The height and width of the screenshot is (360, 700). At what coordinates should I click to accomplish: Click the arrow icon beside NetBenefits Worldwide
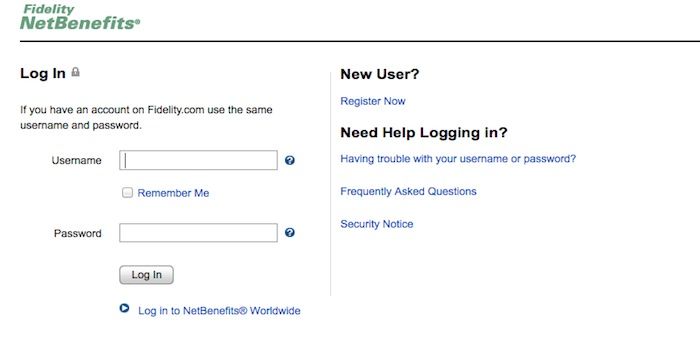click(124, 308)
